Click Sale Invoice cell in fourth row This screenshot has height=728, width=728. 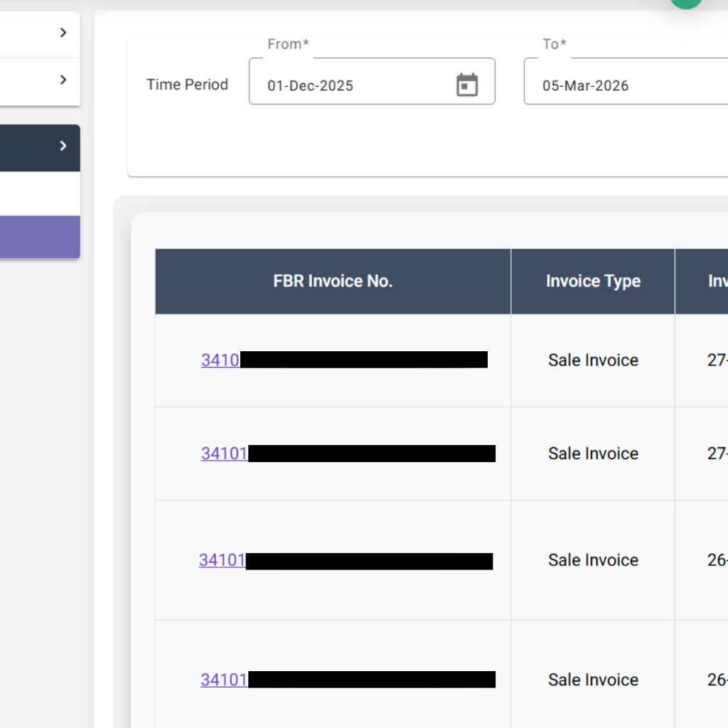[x=593, y=680]
